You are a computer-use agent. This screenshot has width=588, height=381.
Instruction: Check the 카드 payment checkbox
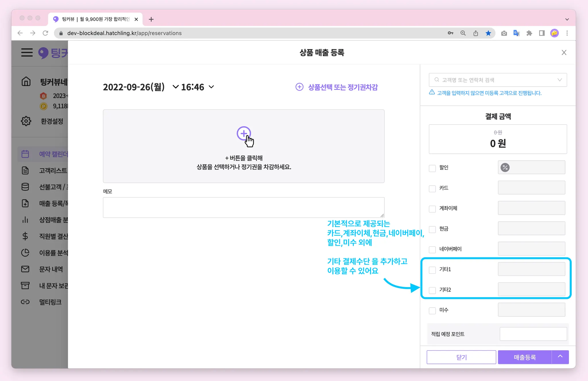click(432, 188)
